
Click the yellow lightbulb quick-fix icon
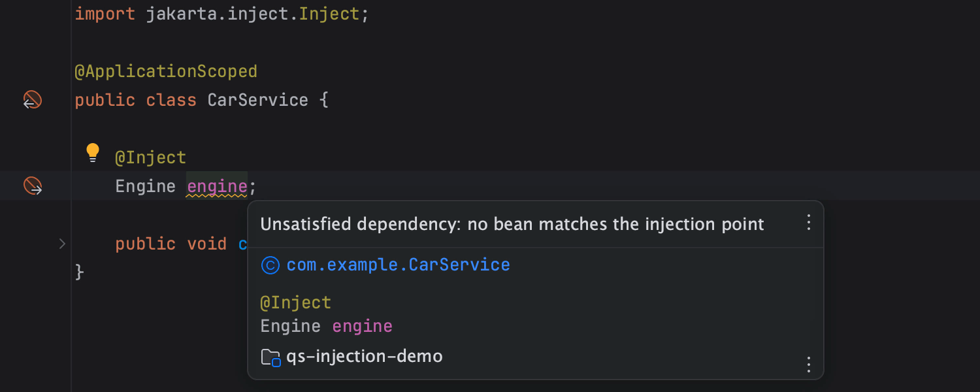93,153
